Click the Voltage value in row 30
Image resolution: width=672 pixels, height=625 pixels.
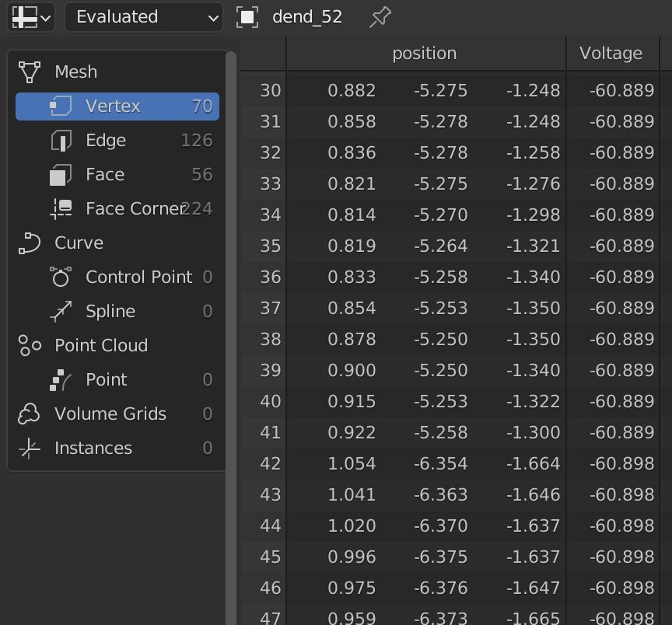click(622, 91)
